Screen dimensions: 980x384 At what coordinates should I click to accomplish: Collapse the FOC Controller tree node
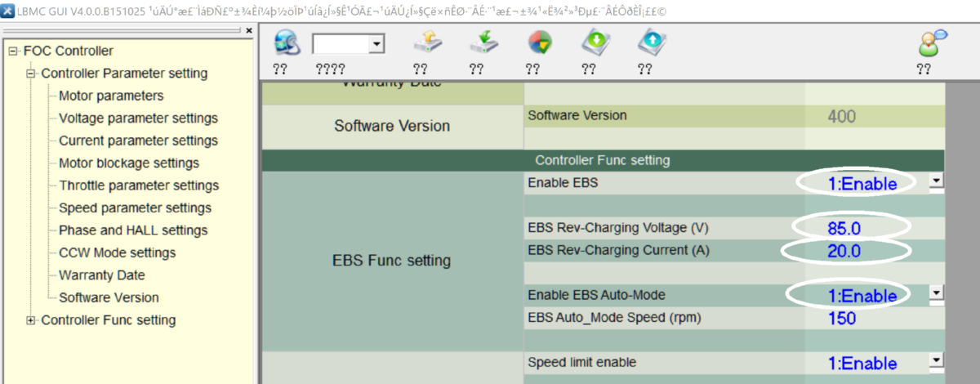point(13,51)
